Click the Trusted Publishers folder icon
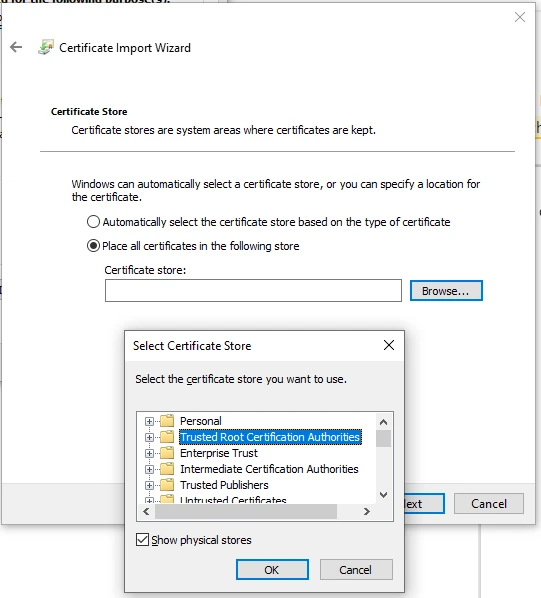 coord(167,485)
